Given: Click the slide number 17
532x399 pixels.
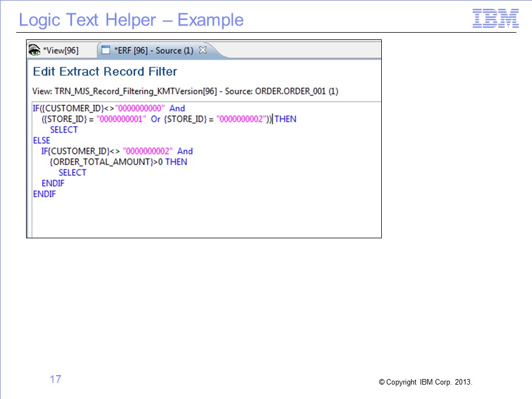Looking at the screenshot, I should tap(55, 379).
